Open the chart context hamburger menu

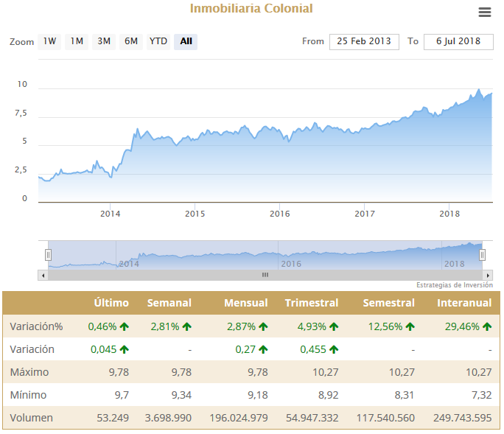[x=484, y=13]
